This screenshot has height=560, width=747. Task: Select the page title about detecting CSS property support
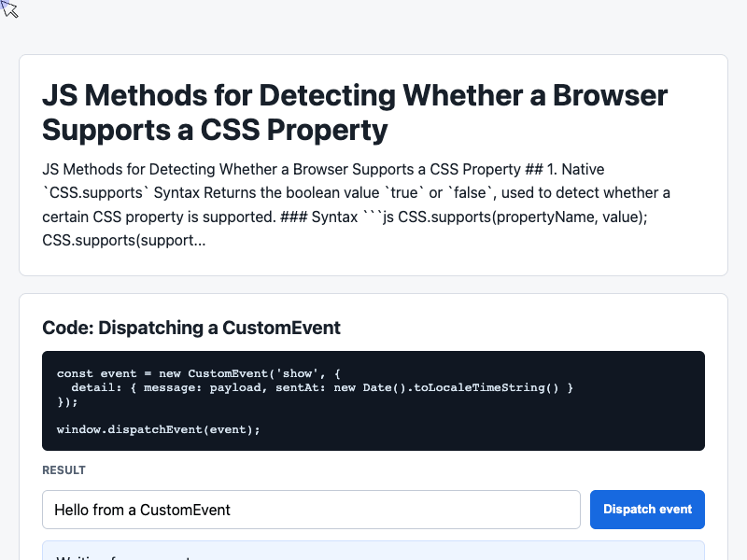pyautogui.click(x=355, y=112)
